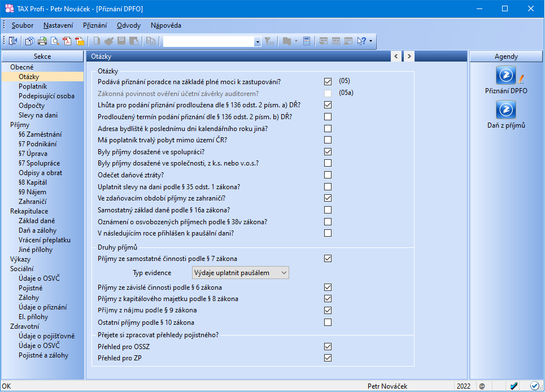545x392 pixels.
Task: Enable 'Odečet daňové ztráty?' checkbox
Action: click(x=328, y=175)
